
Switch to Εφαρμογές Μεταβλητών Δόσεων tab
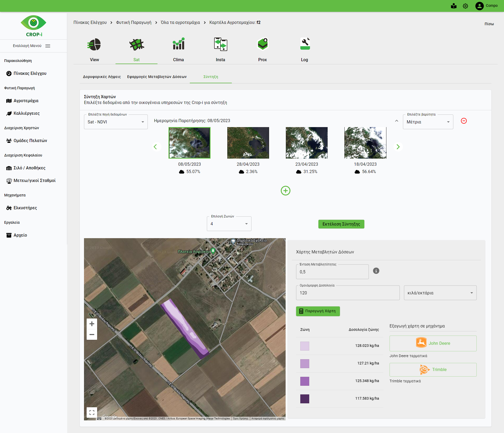[x=157, y=77]
